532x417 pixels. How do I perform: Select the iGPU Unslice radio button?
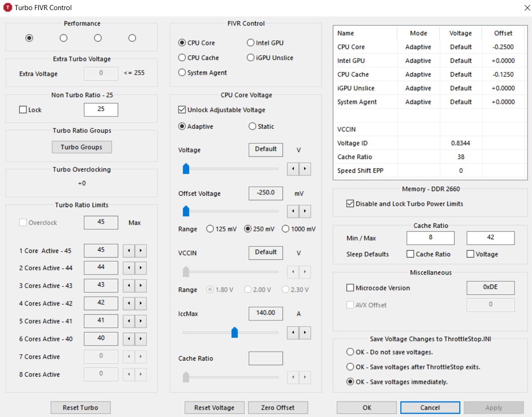250,58
